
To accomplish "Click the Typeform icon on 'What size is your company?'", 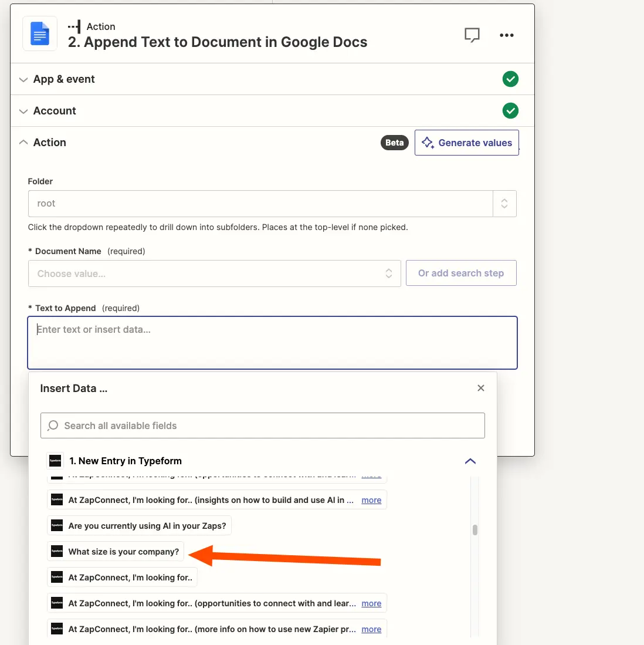I will 57,551.
